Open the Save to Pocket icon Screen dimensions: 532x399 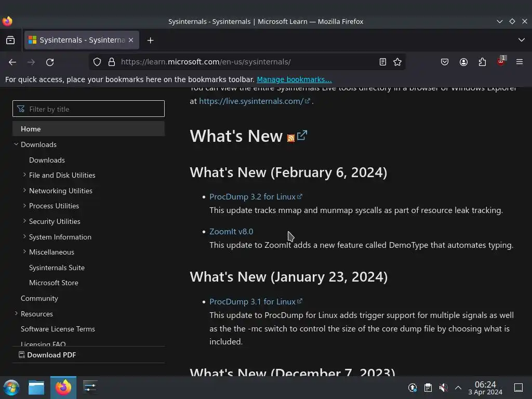point(445,62)
